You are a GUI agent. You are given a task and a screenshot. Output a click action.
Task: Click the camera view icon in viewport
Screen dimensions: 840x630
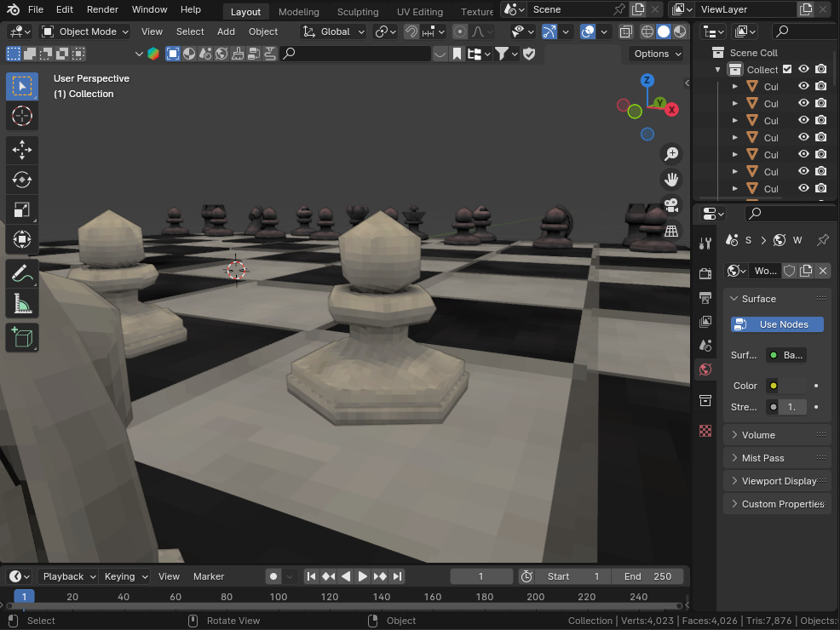click(x=671, y=205)
